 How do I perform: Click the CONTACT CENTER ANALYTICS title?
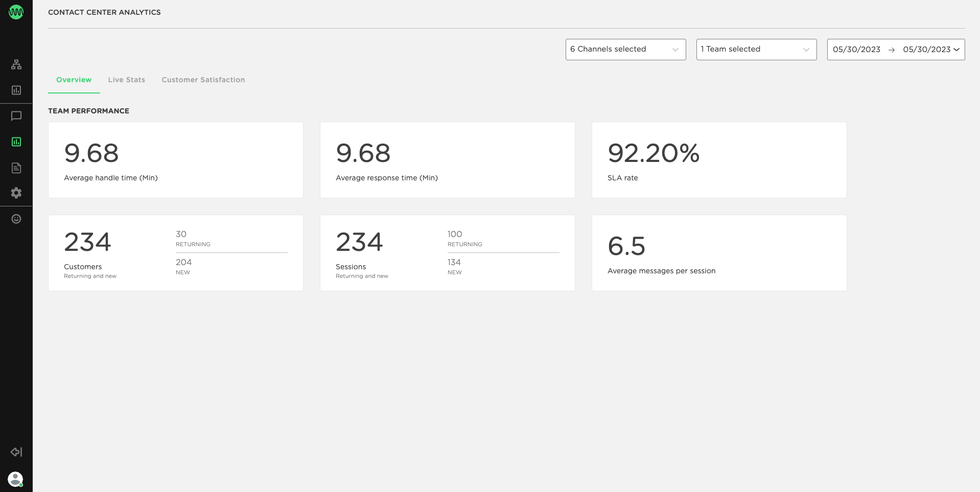pos(104,12)
